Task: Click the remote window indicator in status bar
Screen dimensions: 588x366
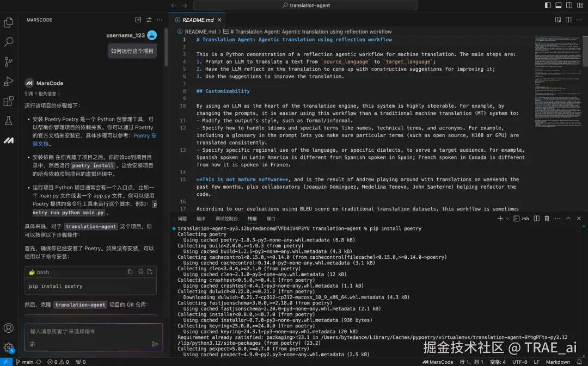Action: click(x=5, y=362)
